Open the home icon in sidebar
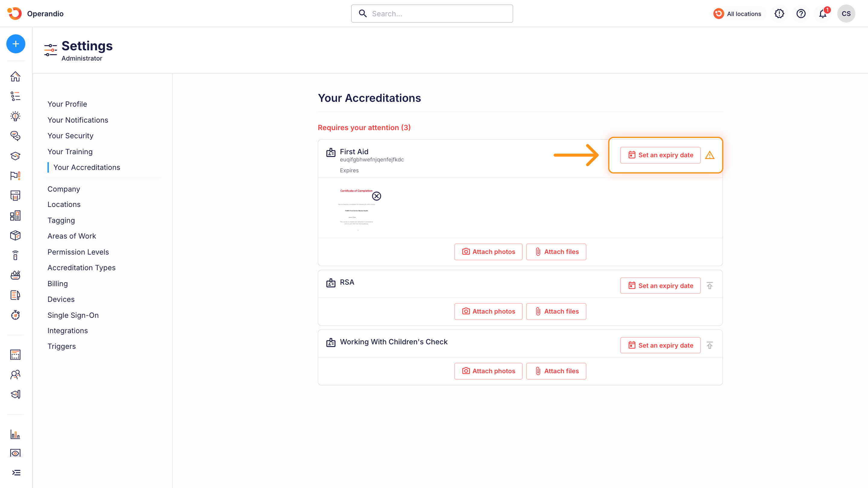 [15, 77]
